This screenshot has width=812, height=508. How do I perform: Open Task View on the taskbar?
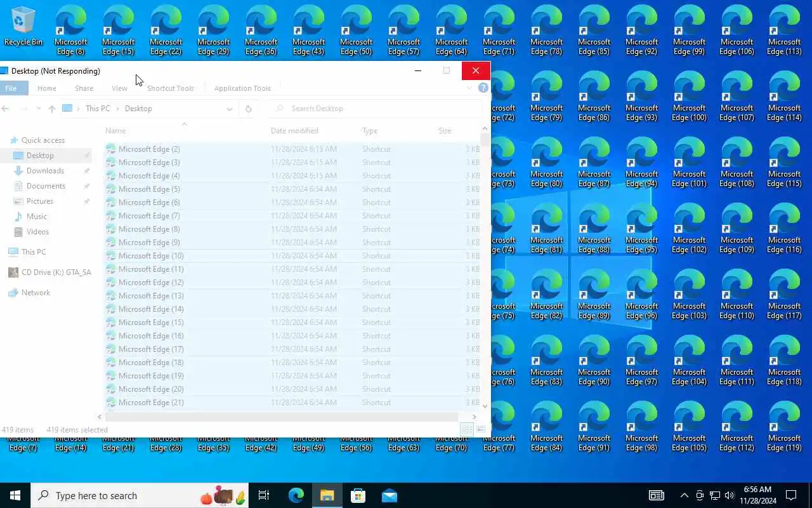pos(264,495)
